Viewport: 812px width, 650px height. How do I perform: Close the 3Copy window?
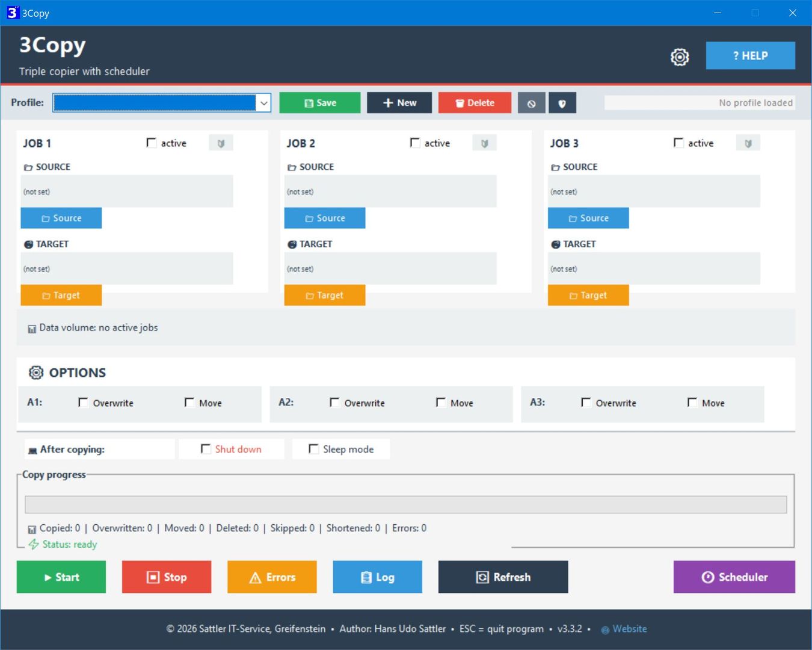pyautogui.click(x=793, y=13)
